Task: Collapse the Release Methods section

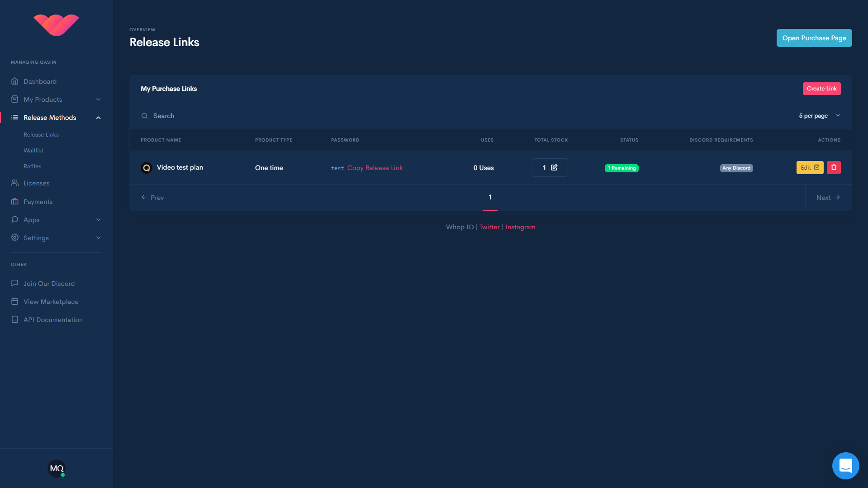Action: (98, 118)
